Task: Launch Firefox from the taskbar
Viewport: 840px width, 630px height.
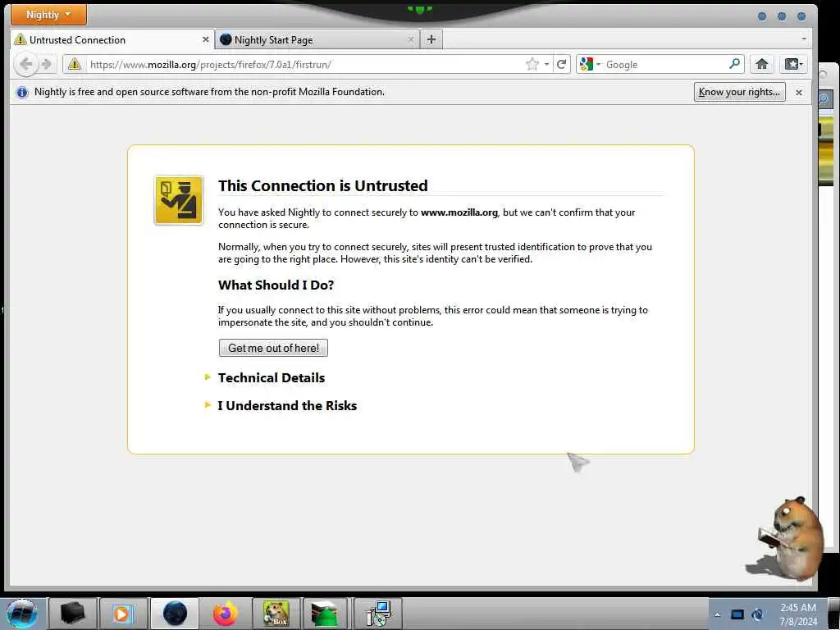Action: point(226,614)
